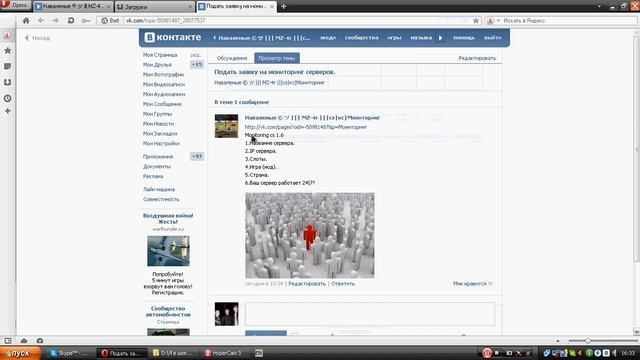The image size is (640, 360).
Task: Open Мои Фотографии in the left menu
Action: tap(163, 74)
